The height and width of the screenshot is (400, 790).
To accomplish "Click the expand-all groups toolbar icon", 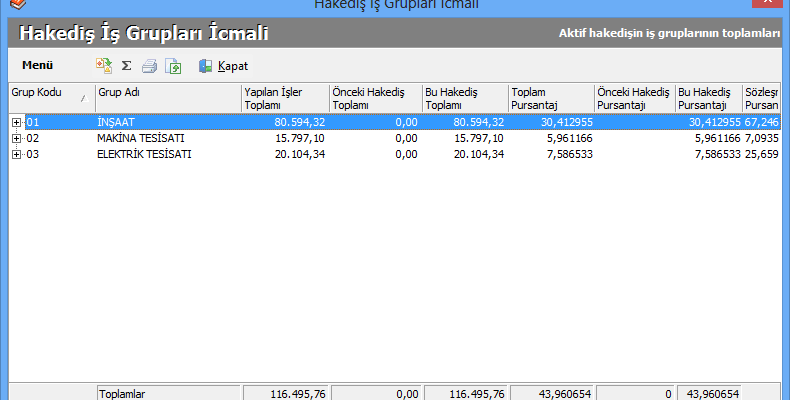I will tap(103, 66).
